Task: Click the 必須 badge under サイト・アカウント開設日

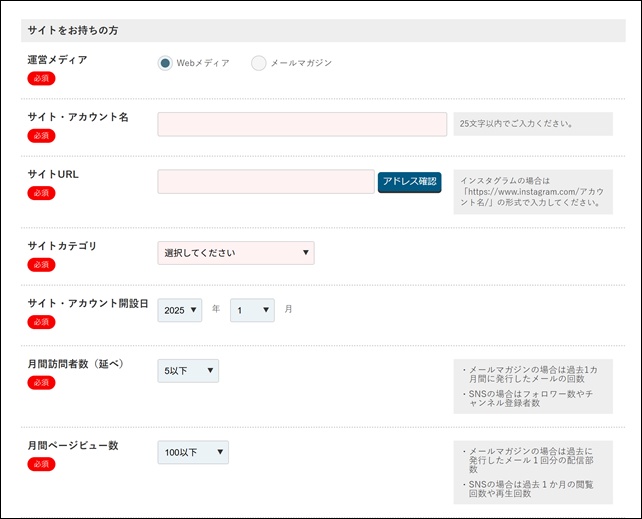Action: [41, 322]
